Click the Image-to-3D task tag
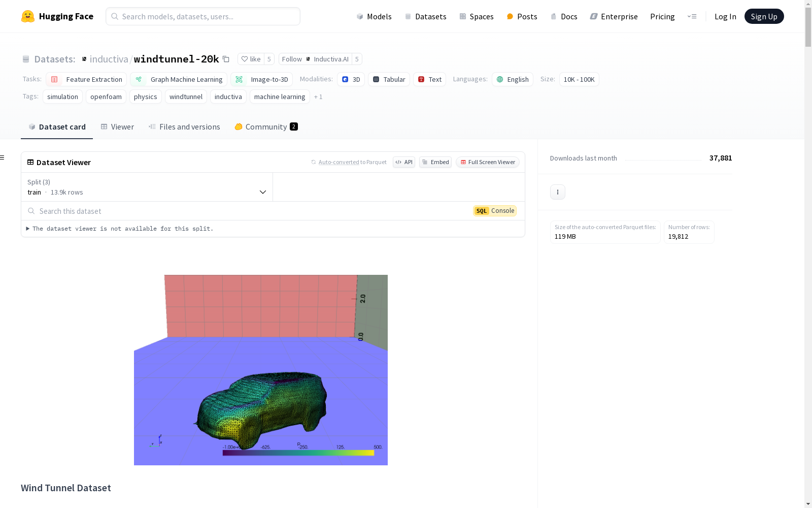 tap(262, 79)
